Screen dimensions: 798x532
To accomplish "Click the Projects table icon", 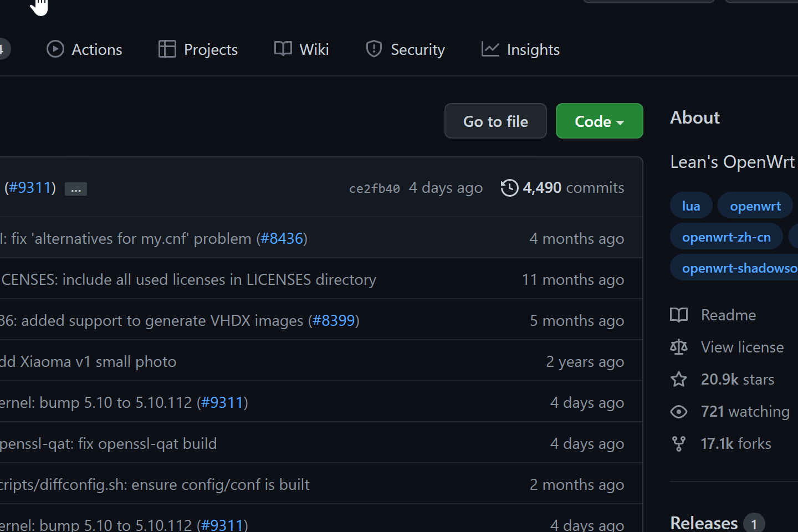I will (x=167, y=49).
